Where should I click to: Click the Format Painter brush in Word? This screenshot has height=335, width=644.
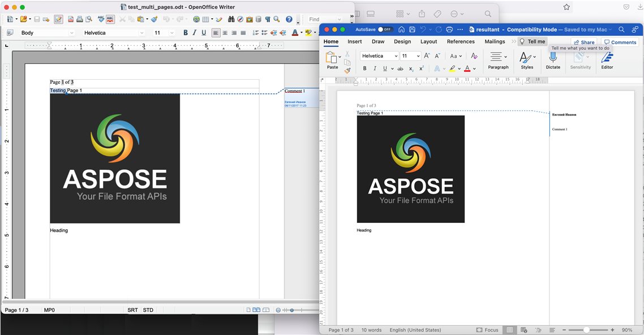(347, 71)
